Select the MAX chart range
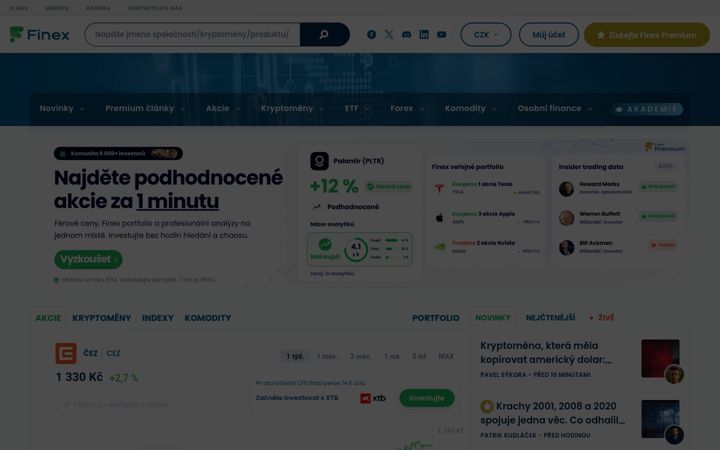 446,356
